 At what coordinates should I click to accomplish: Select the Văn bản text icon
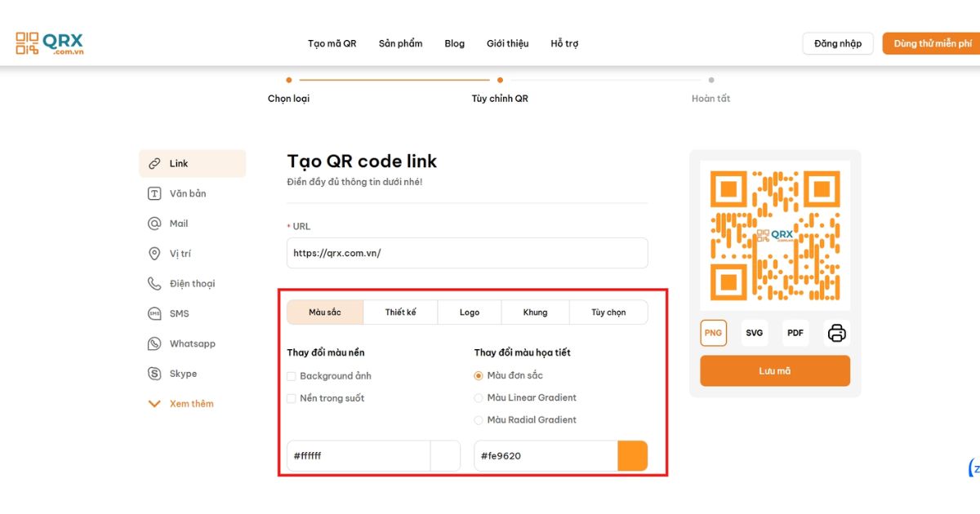pos(154,193)
